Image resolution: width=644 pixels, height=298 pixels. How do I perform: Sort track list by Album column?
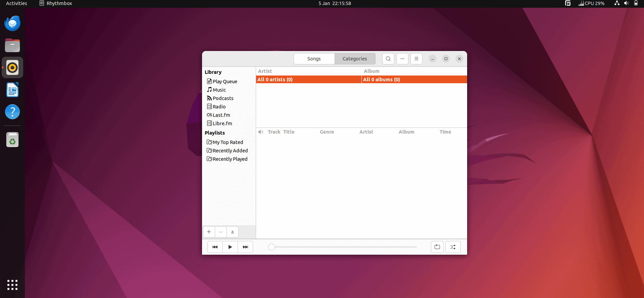406,132
